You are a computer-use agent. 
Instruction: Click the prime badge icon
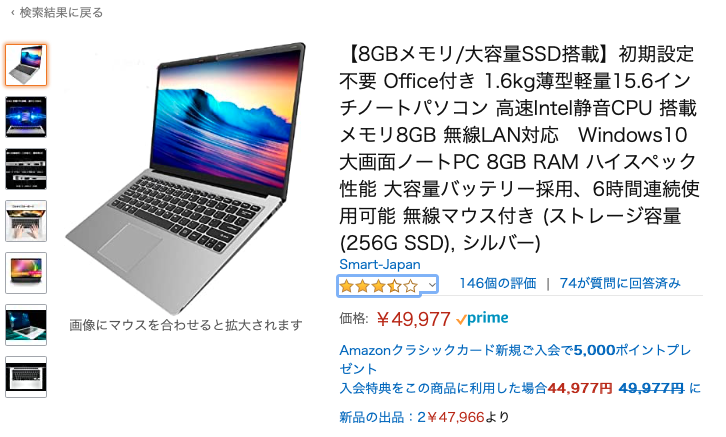pyautogui.click(x=482, y=318)
